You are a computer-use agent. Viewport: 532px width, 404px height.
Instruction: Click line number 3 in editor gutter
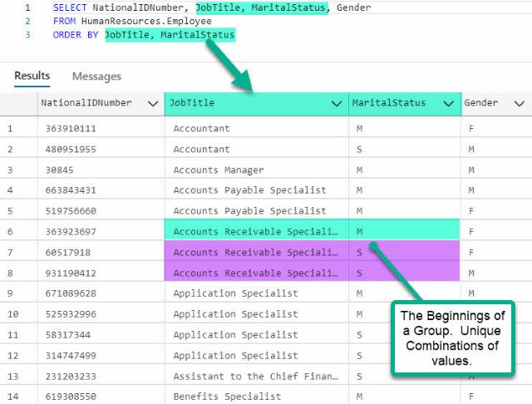click(27, 35)
